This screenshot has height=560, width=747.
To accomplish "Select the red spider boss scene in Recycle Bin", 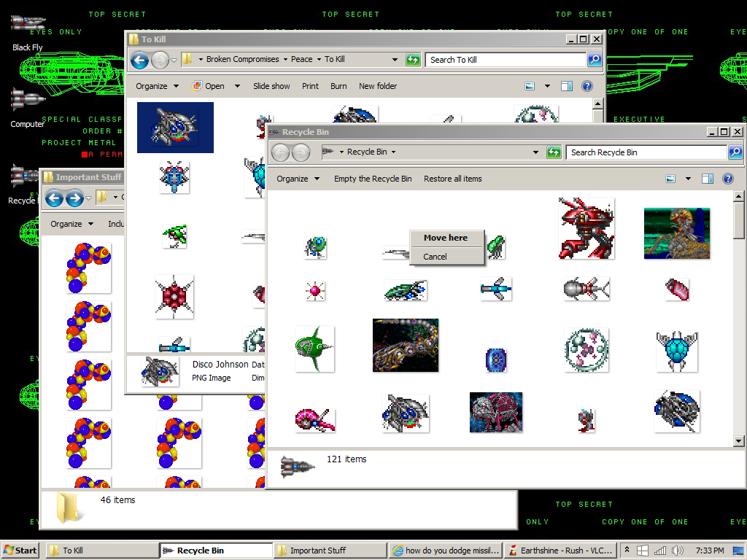I will point(496,413).
